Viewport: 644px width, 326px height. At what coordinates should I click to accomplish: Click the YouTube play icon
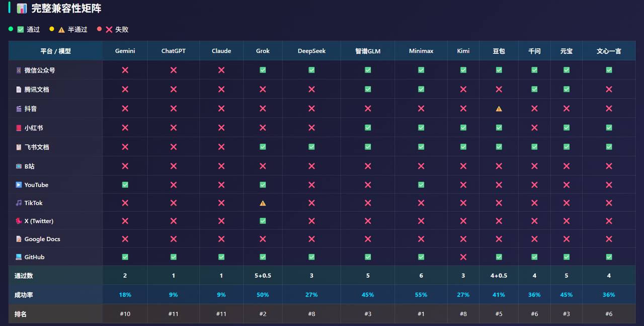click(19, 185)
